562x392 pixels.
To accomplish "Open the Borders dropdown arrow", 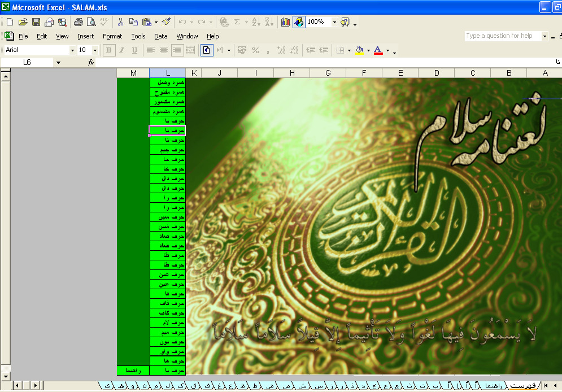I will click(x=349, y=50).
